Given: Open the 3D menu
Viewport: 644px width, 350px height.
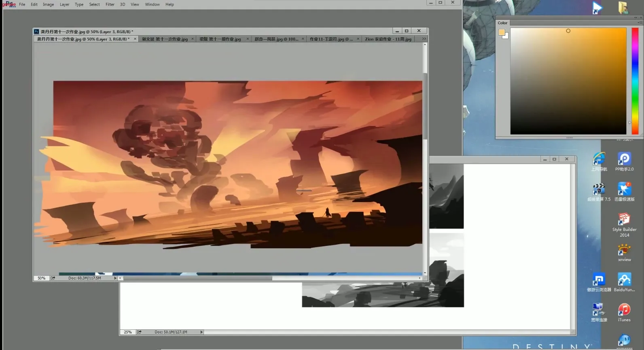Looking at the screenshot, I should click(122, 4).
